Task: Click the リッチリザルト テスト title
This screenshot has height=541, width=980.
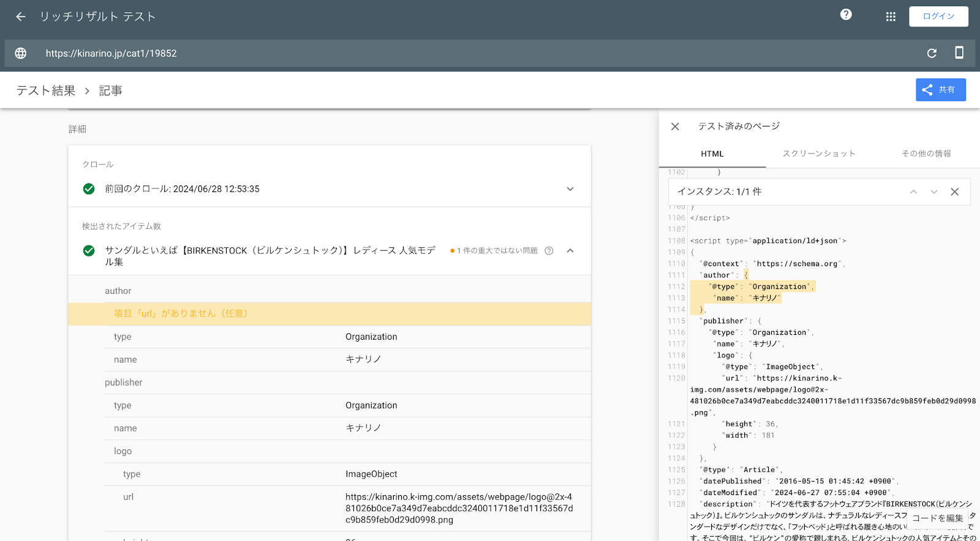Action: click(98, 17)
